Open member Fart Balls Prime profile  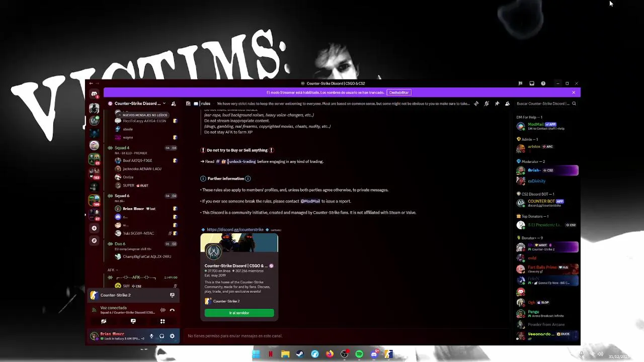(547, 269)
